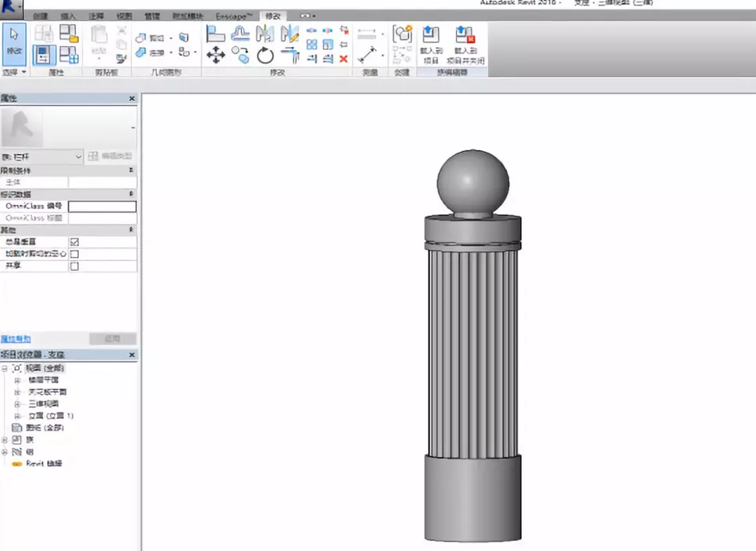
Task: Switch to the 插入 (Insert) ribbon tab
Action: 68,15
